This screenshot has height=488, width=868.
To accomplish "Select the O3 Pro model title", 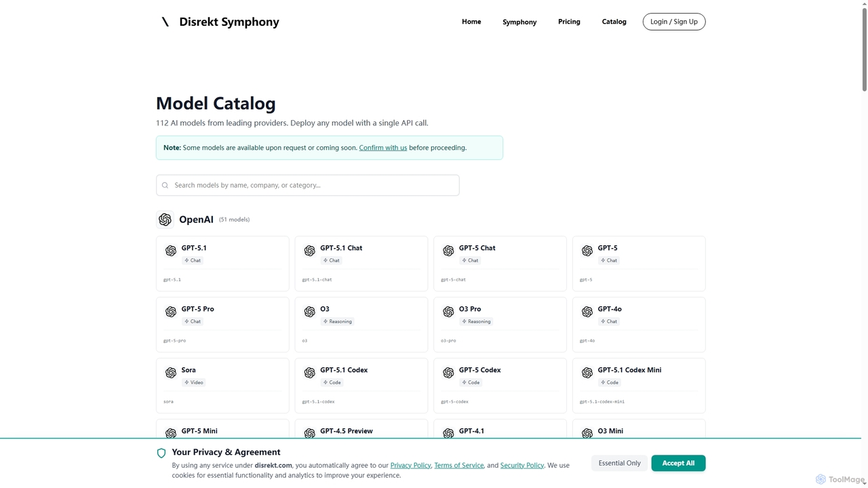I will [x=470, y=309].
